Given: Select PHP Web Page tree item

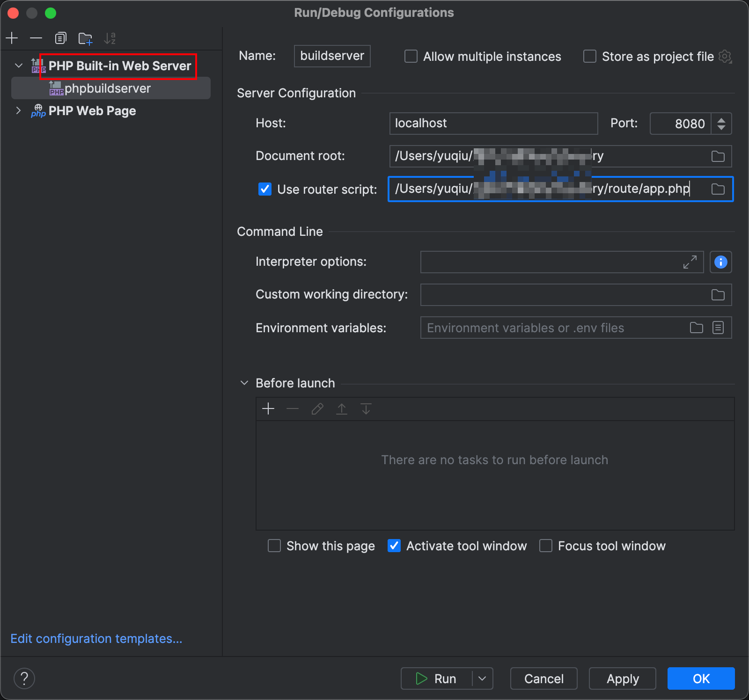Looking at the screenshot, I should pos(92,111).
